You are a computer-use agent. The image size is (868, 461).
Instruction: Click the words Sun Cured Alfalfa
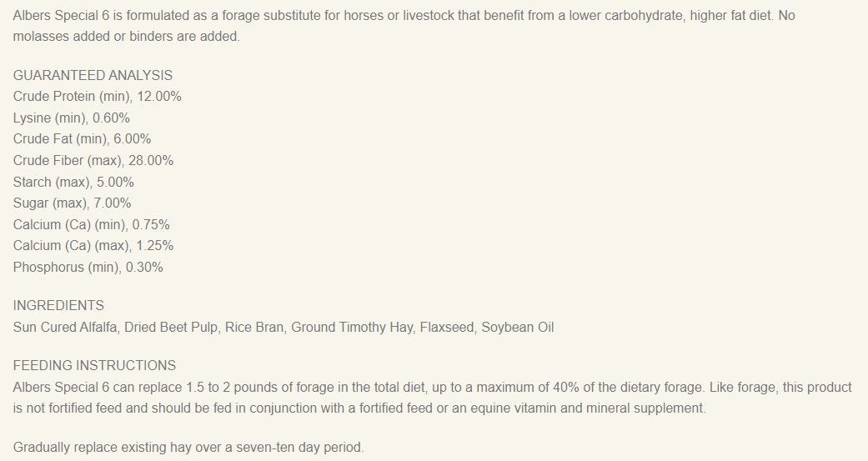(x=67, y=327)
